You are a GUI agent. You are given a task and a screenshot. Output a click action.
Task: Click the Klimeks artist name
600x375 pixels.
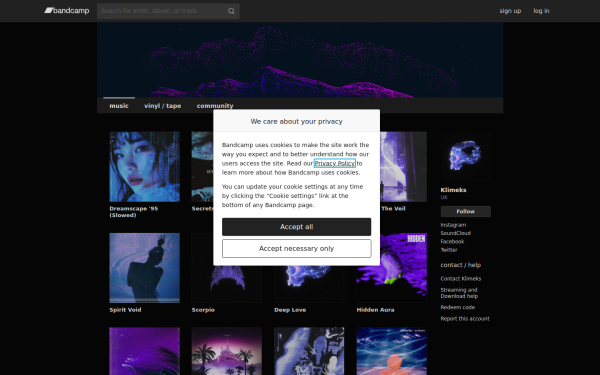click(453, 190)
